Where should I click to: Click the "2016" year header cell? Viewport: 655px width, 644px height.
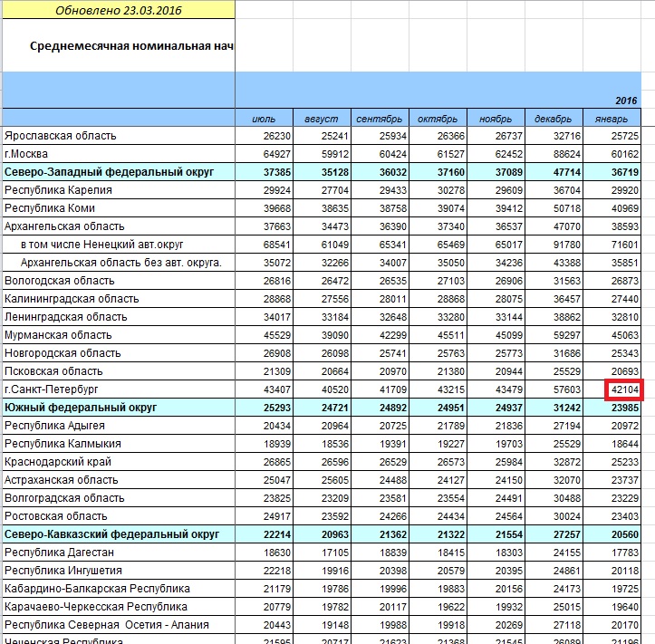(x=627, y=101)
